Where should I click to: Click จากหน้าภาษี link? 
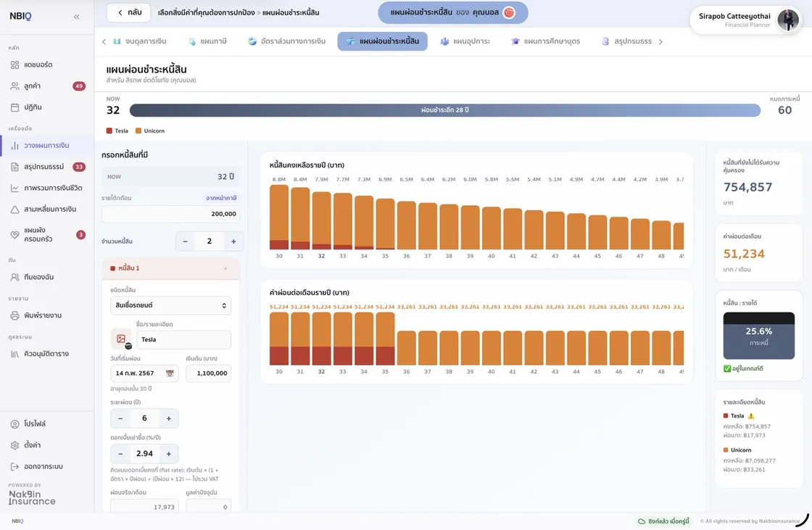pyautogui.click(x=221, y=198)
